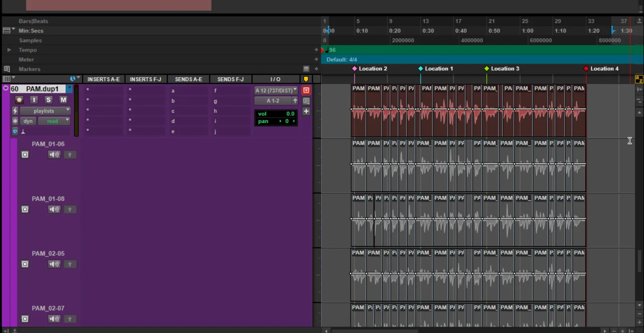Viewport: 644px width, 333px height.
Task: Select the PAM.dup1 track name
Action: tap(42, 89)
